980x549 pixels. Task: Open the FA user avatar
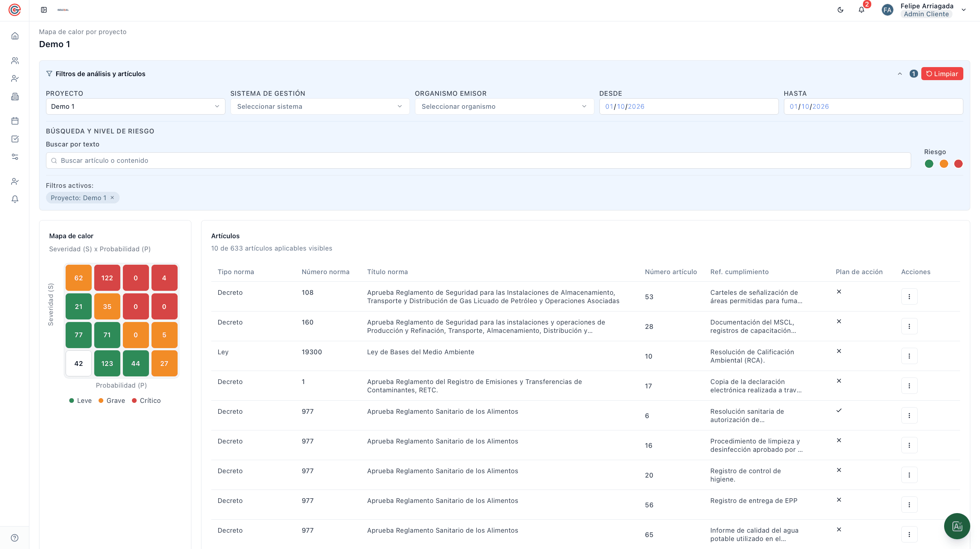point(888,10)
